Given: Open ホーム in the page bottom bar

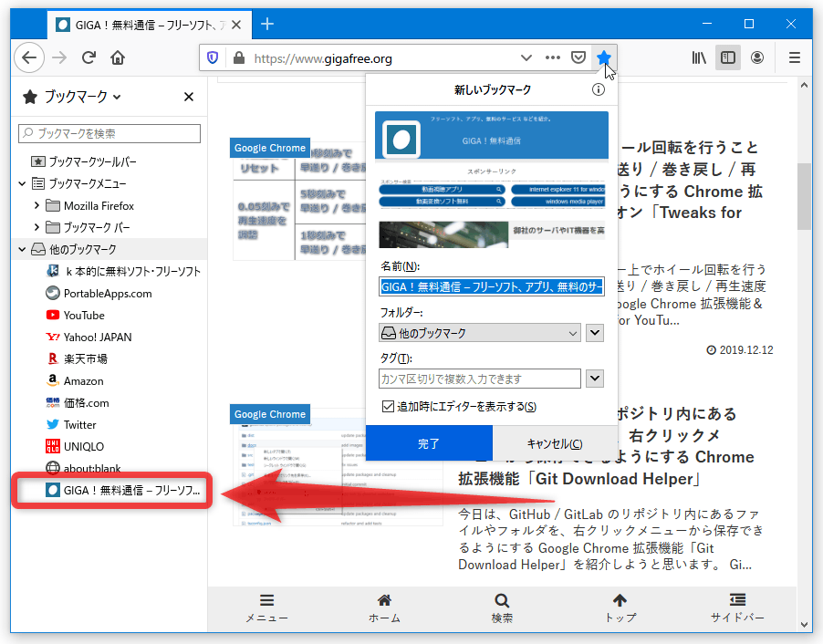Looking at the screenshot, I should pyautogui.click(x=384, y=608).
